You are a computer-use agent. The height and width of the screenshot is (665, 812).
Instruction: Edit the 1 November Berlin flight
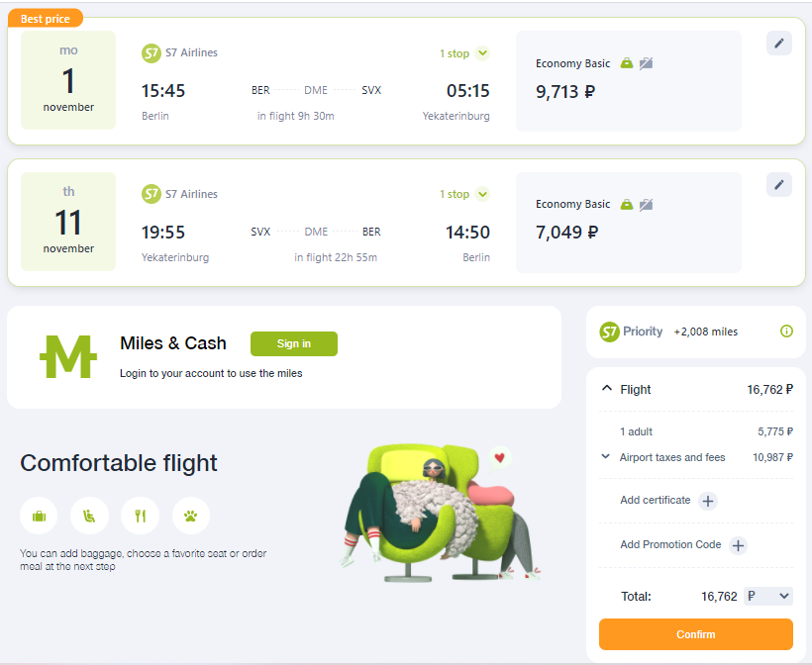tap(779, 44)
